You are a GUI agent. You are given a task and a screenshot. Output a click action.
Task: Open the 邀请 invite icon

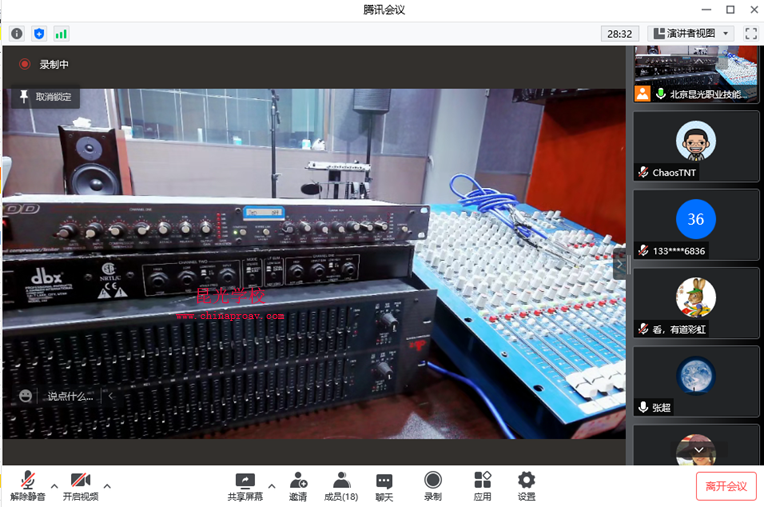pos(298,486)
